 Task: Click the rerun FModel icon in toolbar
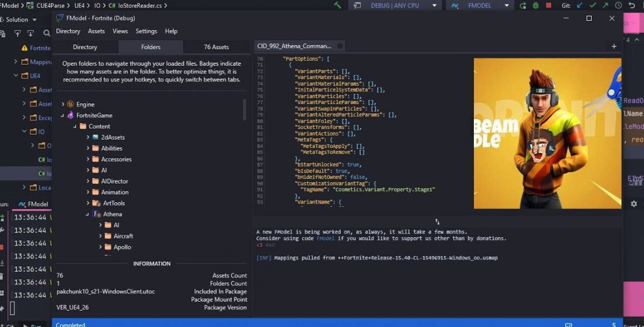pyautogui.click(x=523, y=6)
